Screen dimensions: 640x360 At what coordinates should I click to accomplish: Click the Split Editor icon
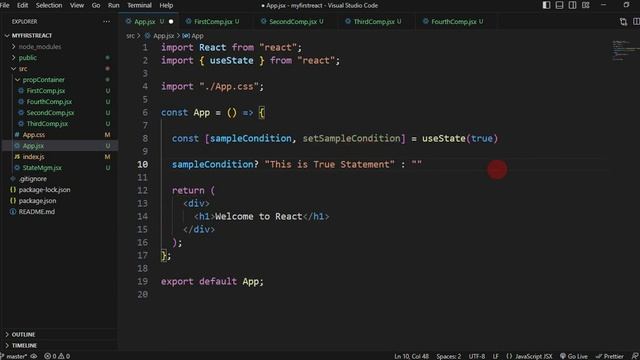coord(636,22)
